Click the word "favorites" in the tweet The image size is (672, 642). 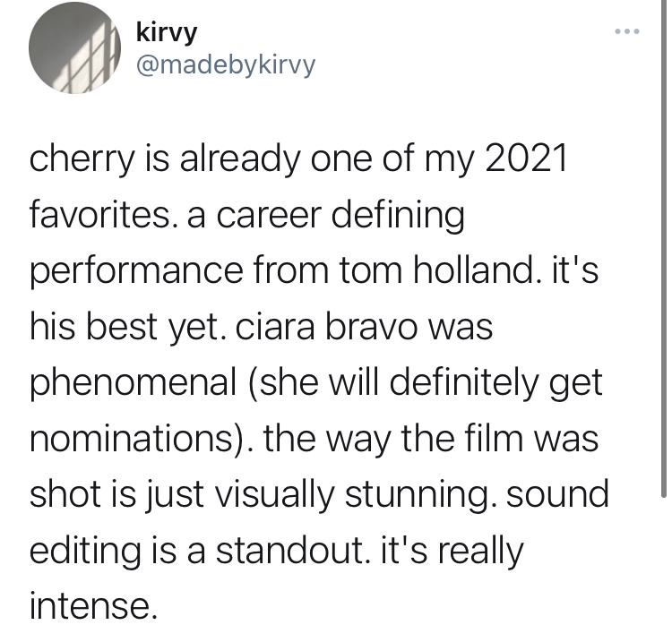click(99, 214)
